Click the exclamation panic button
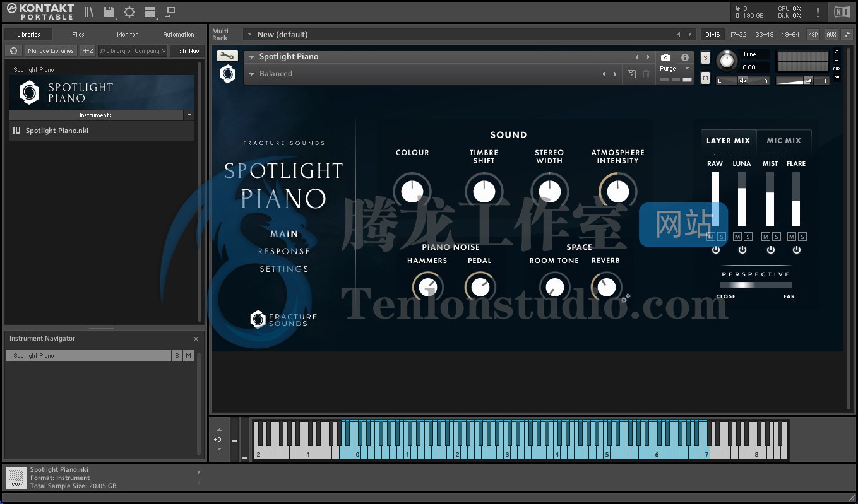858x504 pixels. click(x=818, y=12)
